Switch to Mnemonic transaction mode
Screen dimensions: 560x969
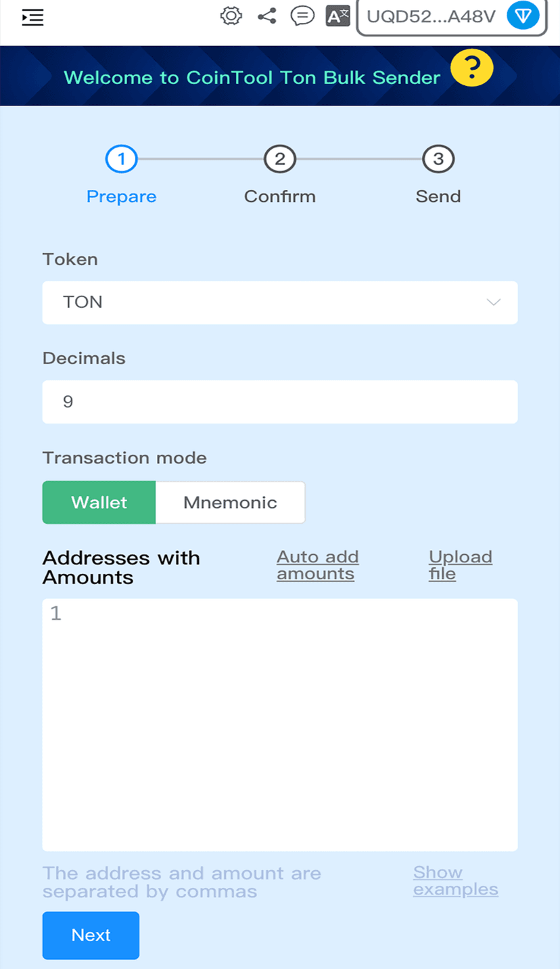[230, 502]
